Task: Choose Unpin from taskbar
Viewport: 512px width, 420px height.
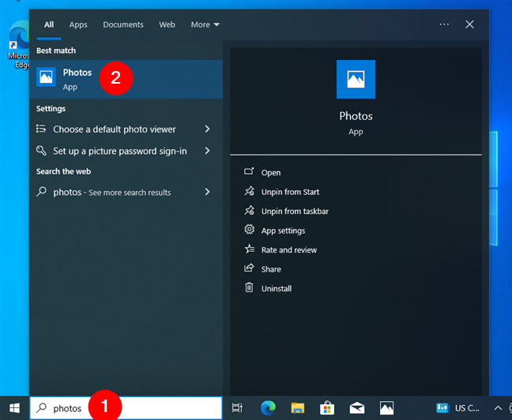Action: click(295, 211)
